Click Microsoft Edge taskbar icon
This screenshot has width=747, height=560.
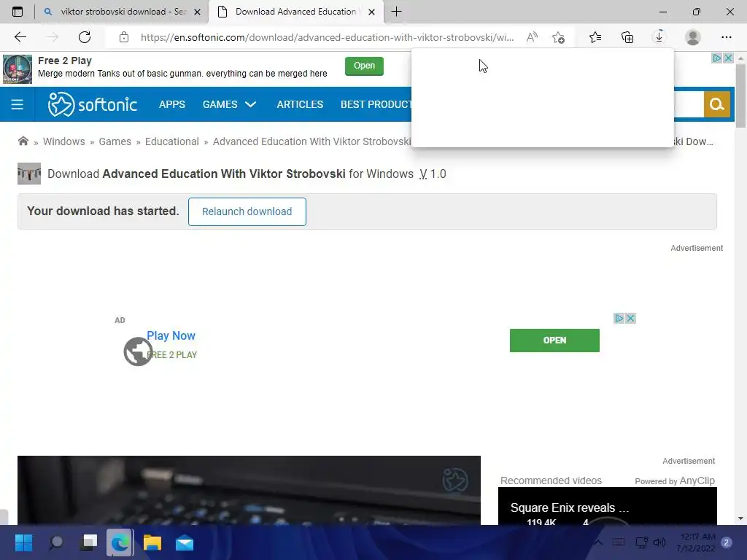(x=120, y=542)
